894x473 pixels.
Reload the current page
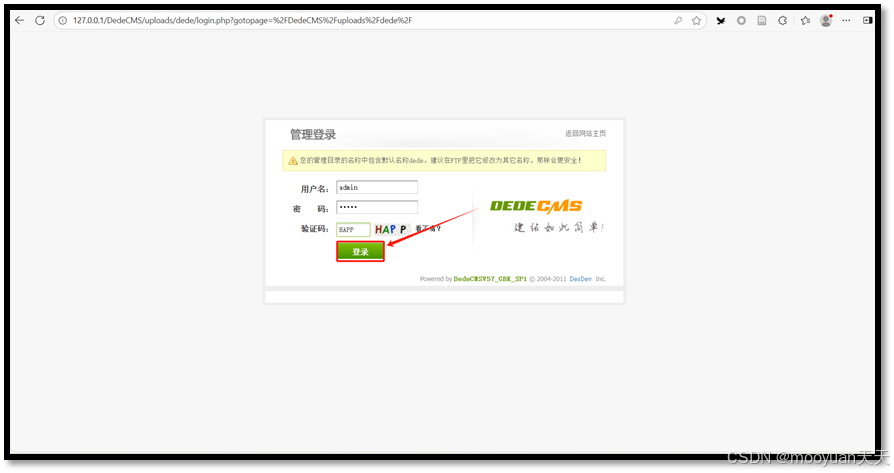(x=40, y=21)
